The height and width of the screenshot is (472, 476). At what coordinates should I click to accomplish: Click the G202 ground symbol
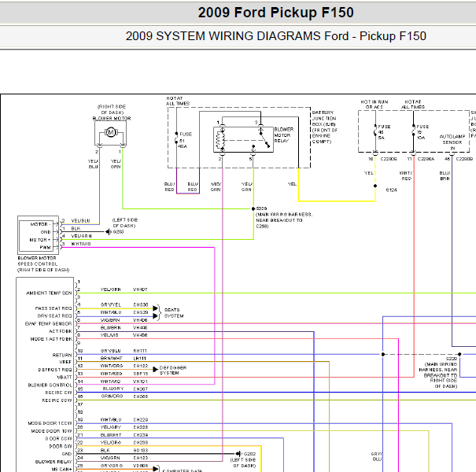[238, 454]
